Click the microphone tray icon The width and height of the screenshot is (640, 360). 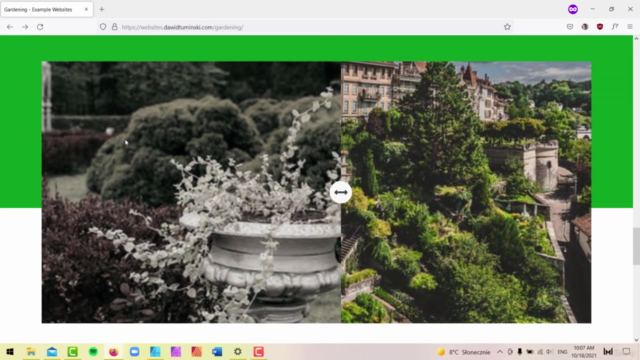click(520, 352)
